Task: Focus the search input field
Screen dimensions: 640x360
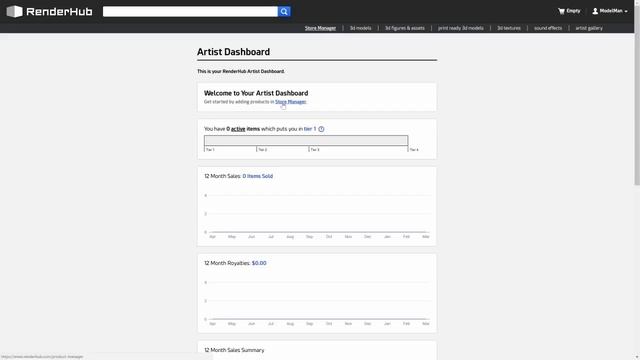Action: tap(190, 11)
